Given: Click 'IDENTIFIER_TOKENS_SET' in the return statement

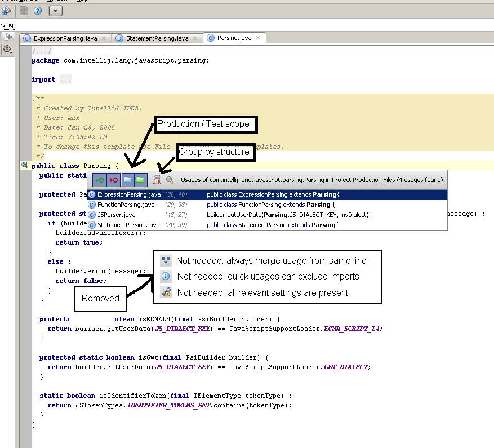Looking at the screenshot, I should [169, 405].
